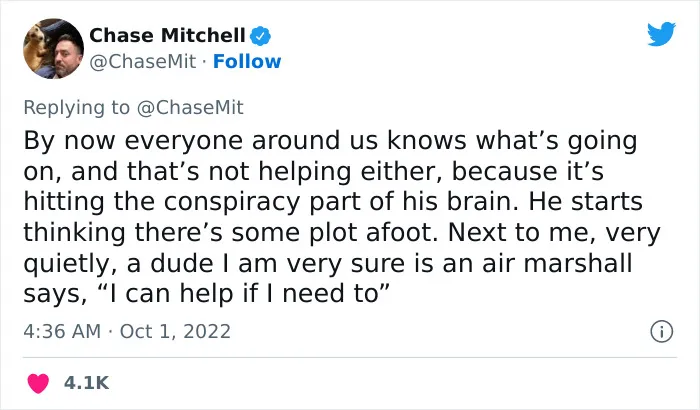Click the 4:36 AM timestamp
Image resolution: width=700 pixels, height=410 pixels.
point(62,331)
